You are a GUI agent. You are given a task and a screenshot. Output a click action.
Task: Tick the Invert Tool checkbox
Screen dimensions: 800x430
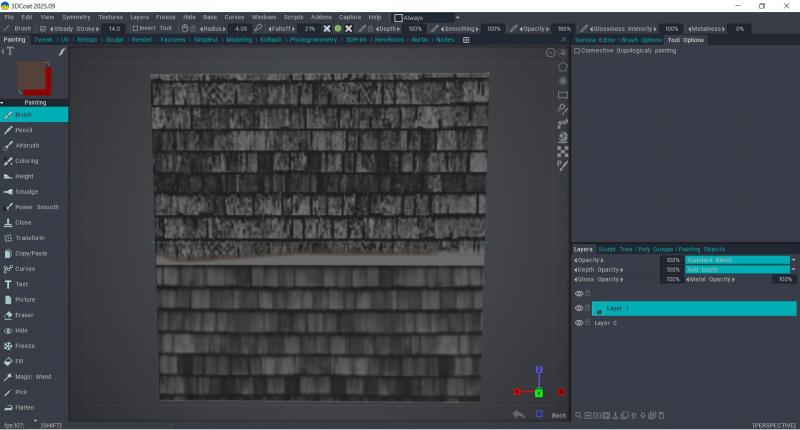pyautogui.click(x=135, y=29)
